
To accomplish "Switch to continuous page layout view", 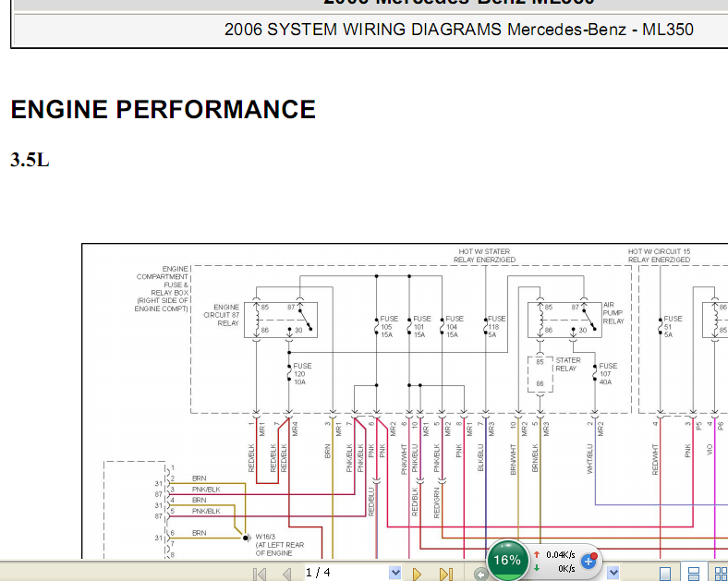I will click(694, 573).
